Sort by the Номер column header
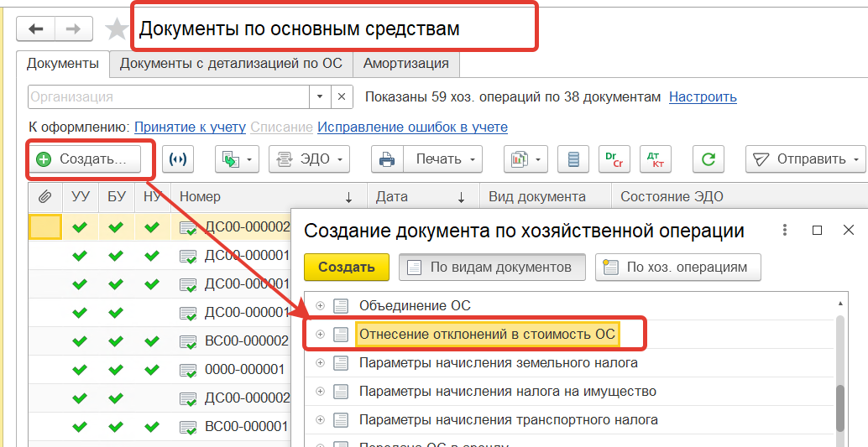 [269, 196]
